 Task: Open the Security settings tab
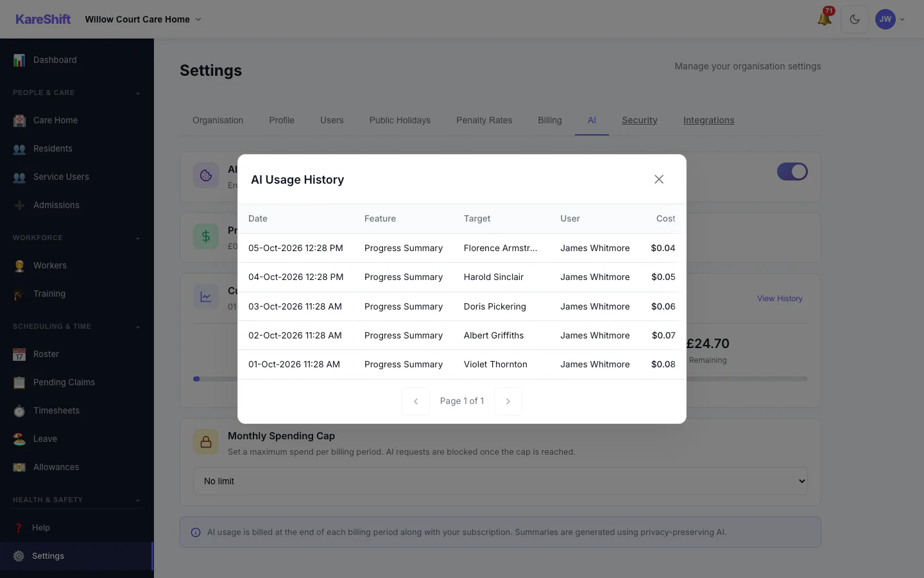(640, 120)
